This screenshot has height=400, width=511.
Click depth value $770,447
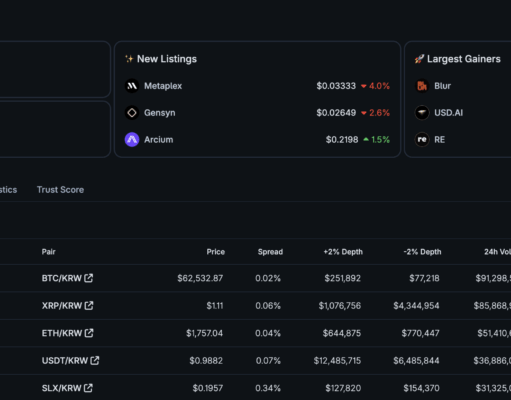420,333
